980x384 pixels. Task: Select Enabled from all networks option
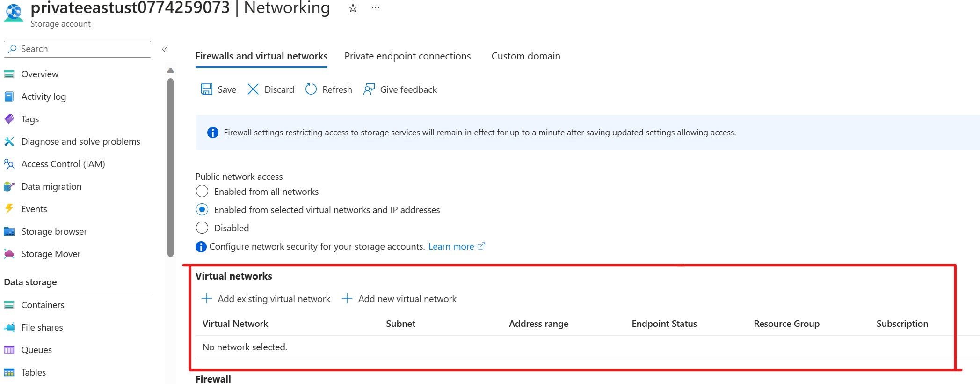click(x=202, y=192)
